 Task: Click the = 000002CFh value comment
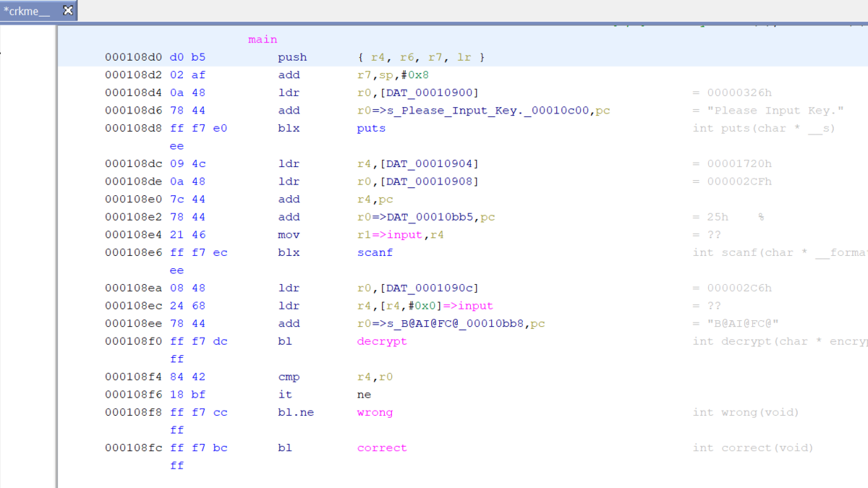(732, 181)
